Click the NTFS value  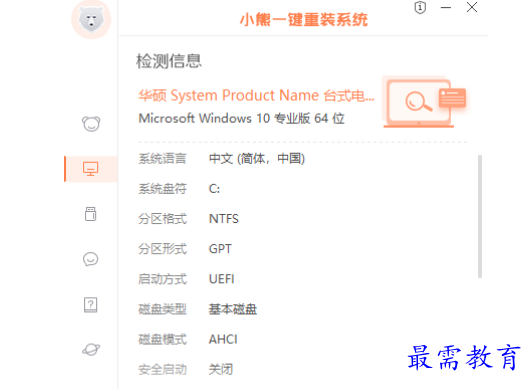pyautogui.click(x=224, y=219)
